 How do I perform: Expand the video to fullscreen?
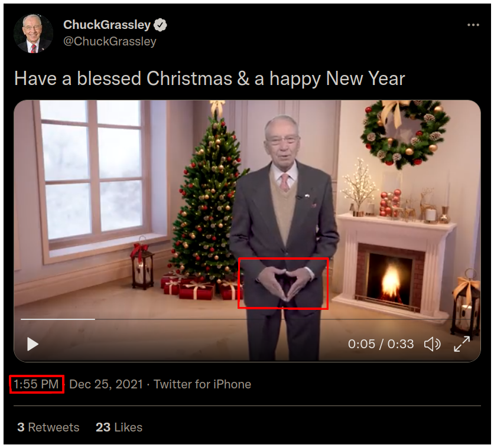pyautogui.click(x=462, y=344)
